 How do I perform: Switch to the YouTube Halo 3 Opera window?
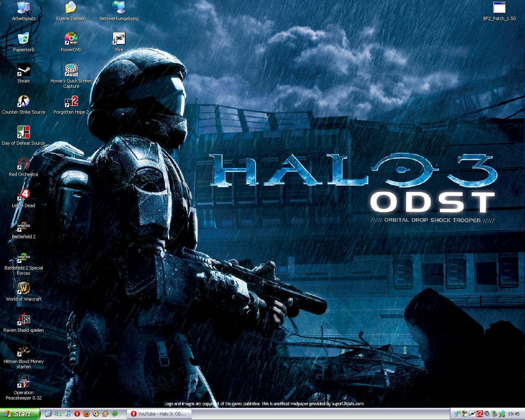tap(158, 414)
